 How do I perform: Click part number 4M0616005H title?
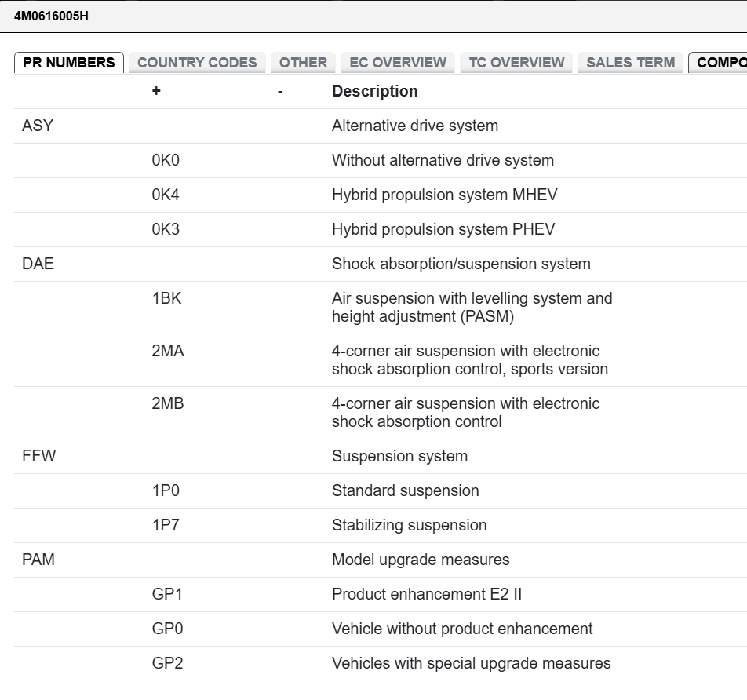(x=51, y=16)
